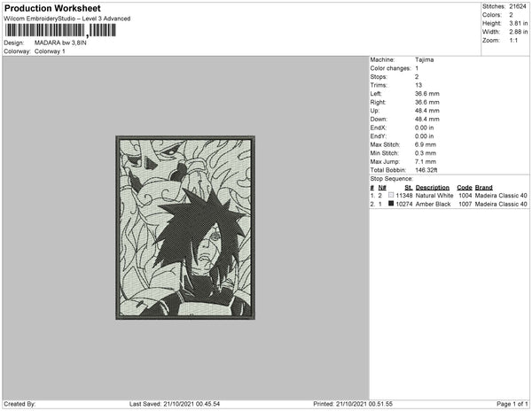
Task: Click the 'Production Worksheet' title
Action: pos(52,8)
